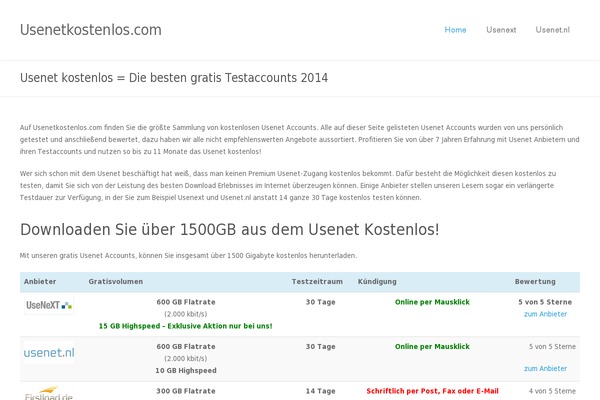Click '4 von 5 Sterne' rating
The height and width of the screenshot is (400, 600).
tap(552, 391)
